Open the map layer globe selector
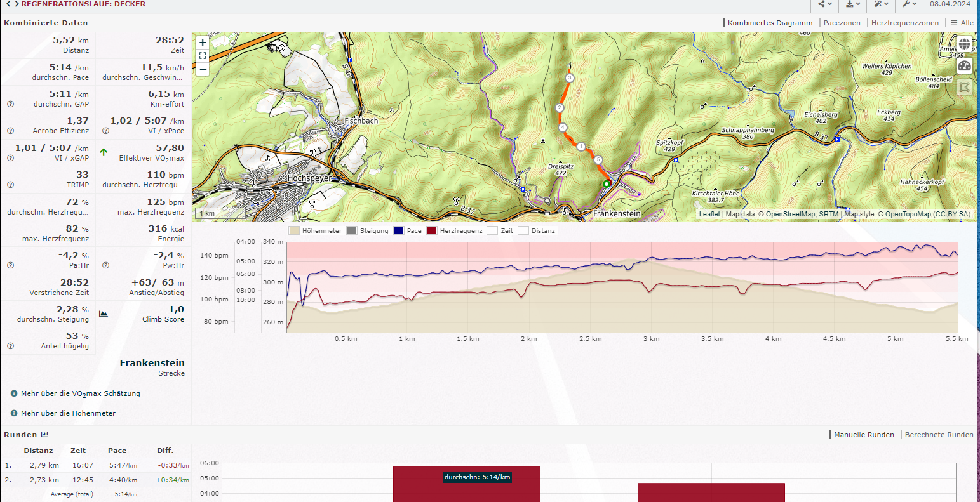 (964, 44)
